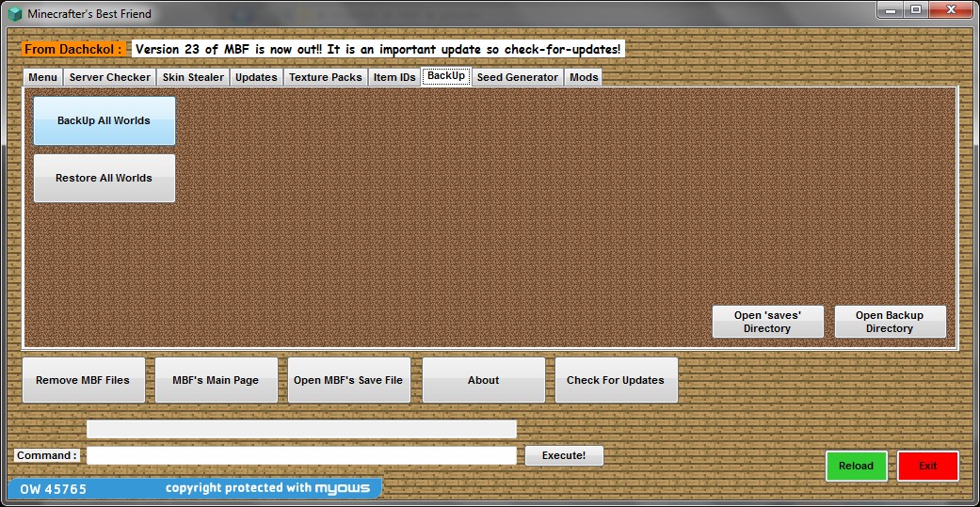The height and width of the screenshot is (507, 980).
Task: Open the 'saves' directory
Action: [x=767, y=322]
